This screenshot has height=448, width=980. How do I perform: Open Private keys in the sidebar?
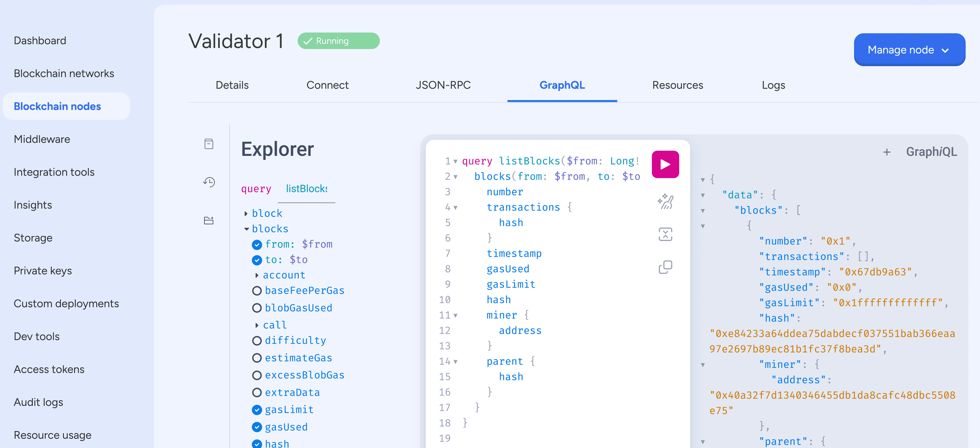[43, 271]
